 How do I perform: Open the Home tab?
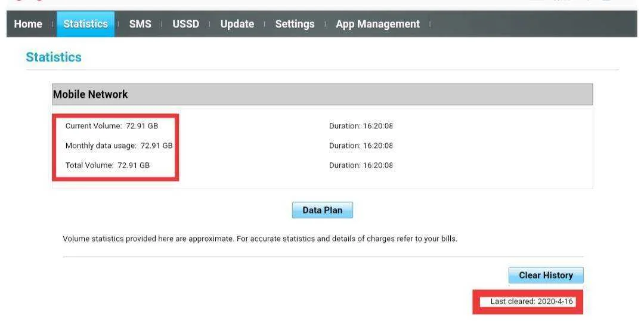click(28, 24)
